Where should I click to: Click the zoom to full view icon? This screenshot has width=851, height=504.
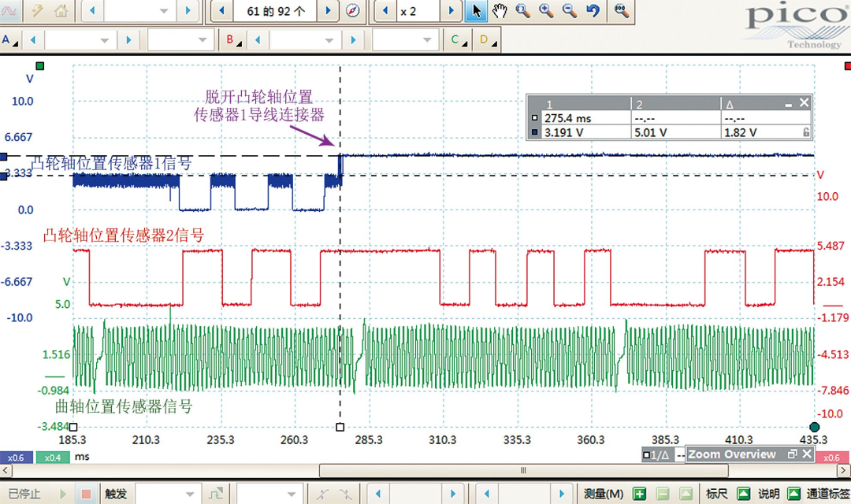621,10
